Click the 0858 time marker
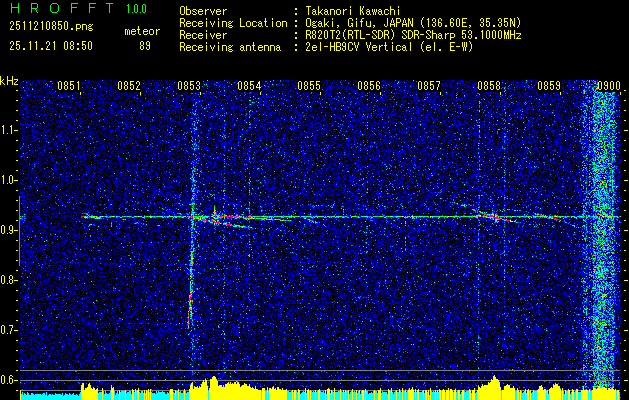The image size is (629, 400). click(489, 86)
